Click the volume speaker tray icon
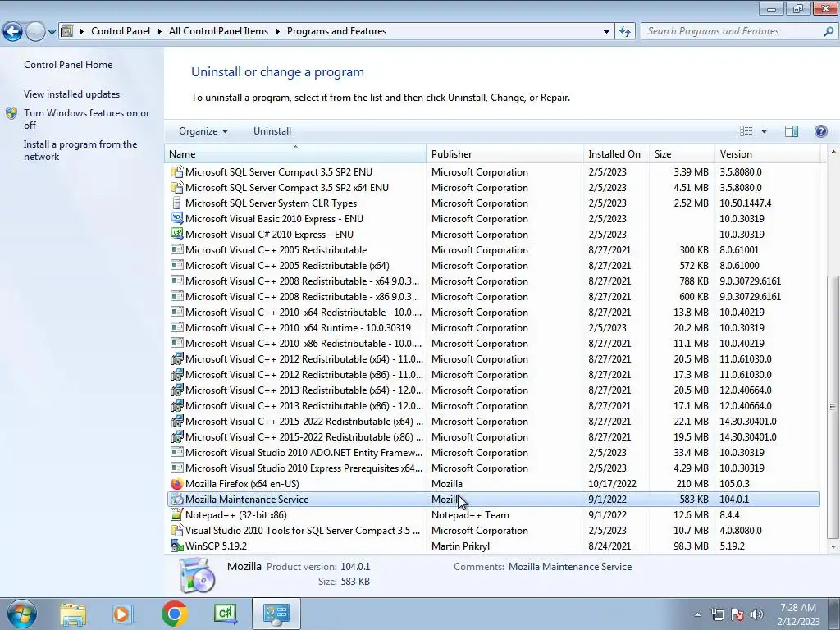840x630 pixels. coord(757,614)
